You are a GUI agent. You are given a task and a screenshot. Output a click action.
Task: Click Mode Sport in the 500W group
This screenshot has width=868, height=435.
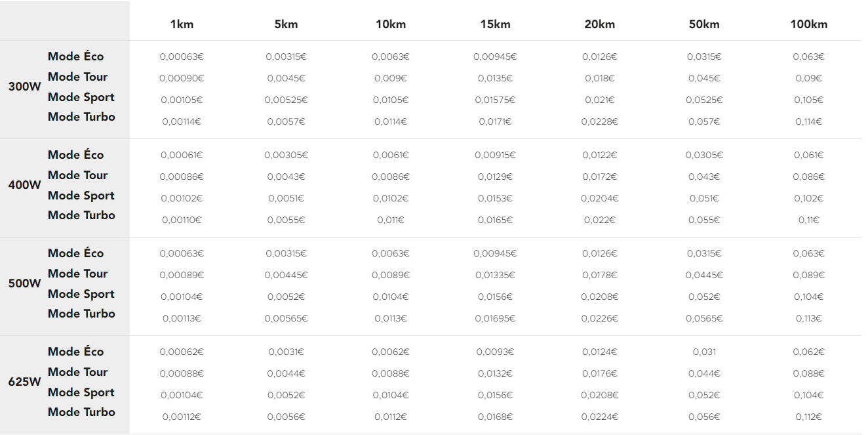click(81, 294)
